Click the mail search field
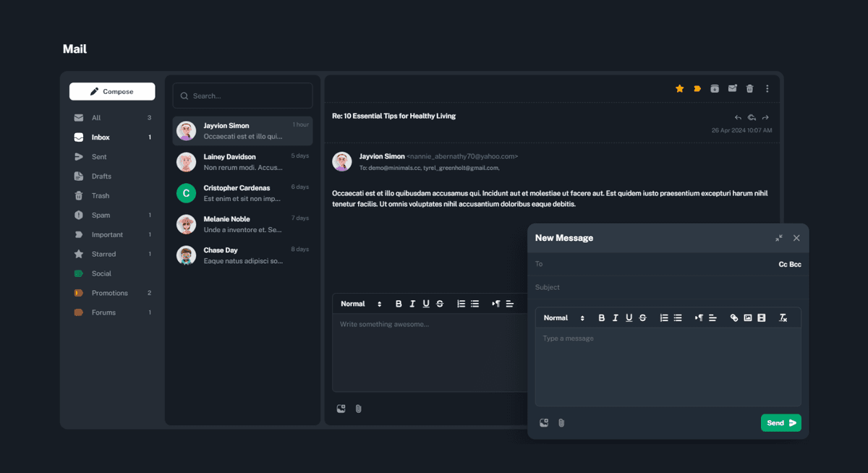This screenshot has width=868, height=473. 242,95
